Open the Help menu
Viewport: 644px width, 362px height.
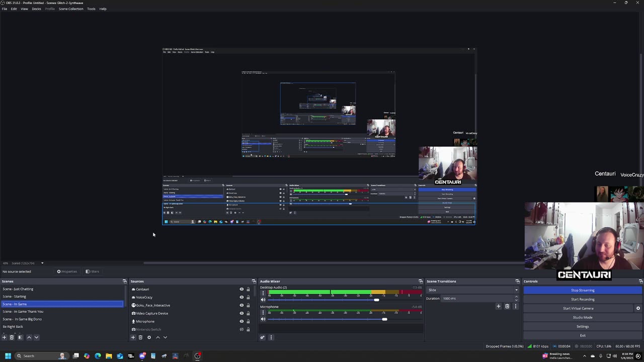coord(103,9)
